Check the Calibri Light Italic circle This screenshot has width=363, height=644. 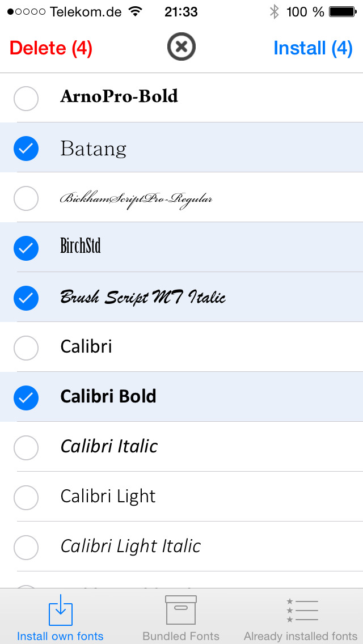point(26,548)
